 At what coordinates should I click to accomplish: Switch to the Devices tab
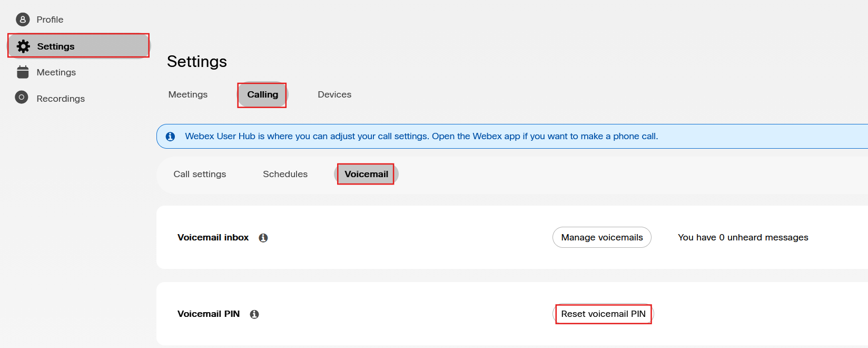coord(334,94)
